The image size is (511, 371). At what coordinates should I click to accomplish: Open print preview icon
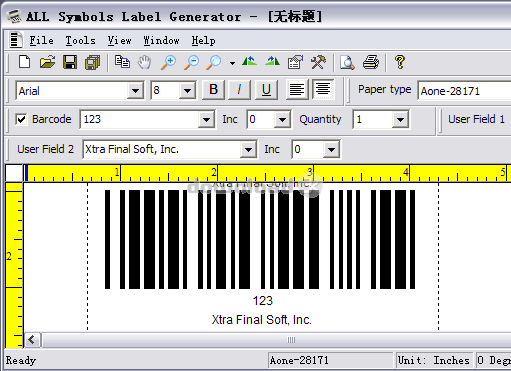347,62
